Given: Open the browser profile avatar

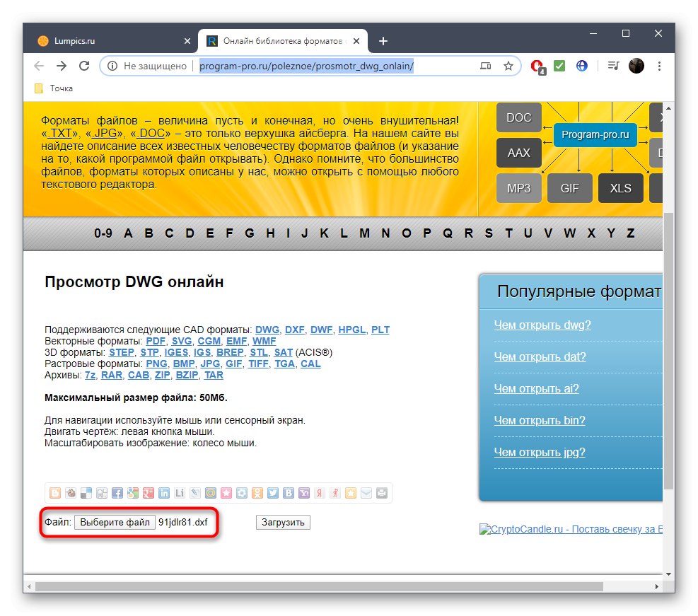Looking at the screenshot, I should pos(636,66).
